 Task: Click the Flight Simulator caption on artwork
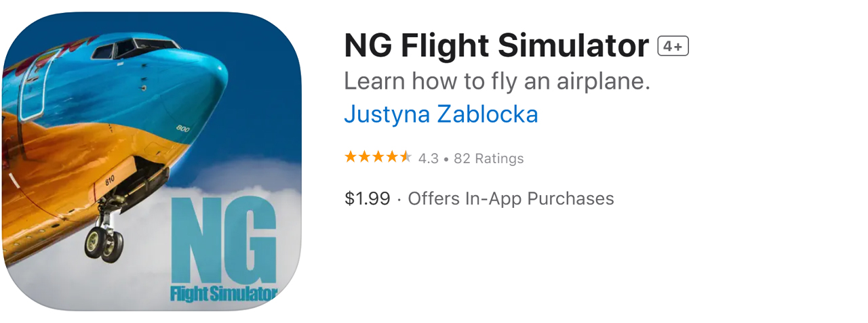click(x=224, y=295)
